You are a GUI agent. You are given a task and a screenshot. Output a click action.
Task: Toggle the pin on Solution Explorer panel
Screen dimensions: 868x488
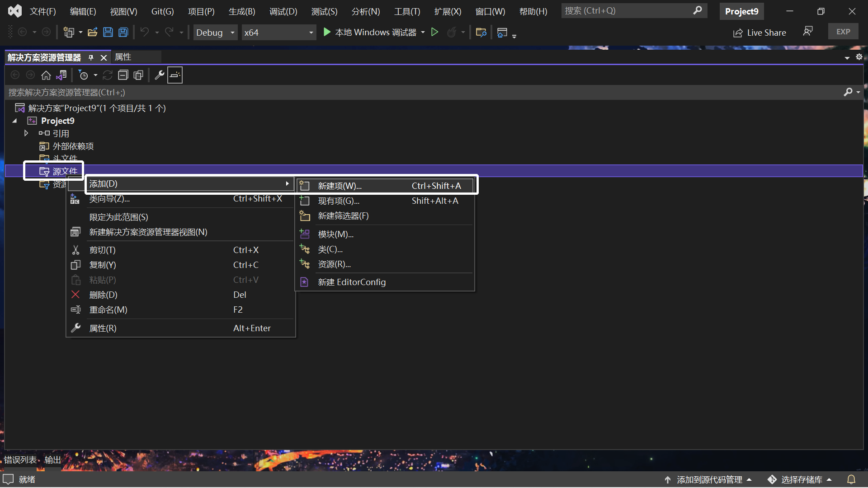[91, 57]
